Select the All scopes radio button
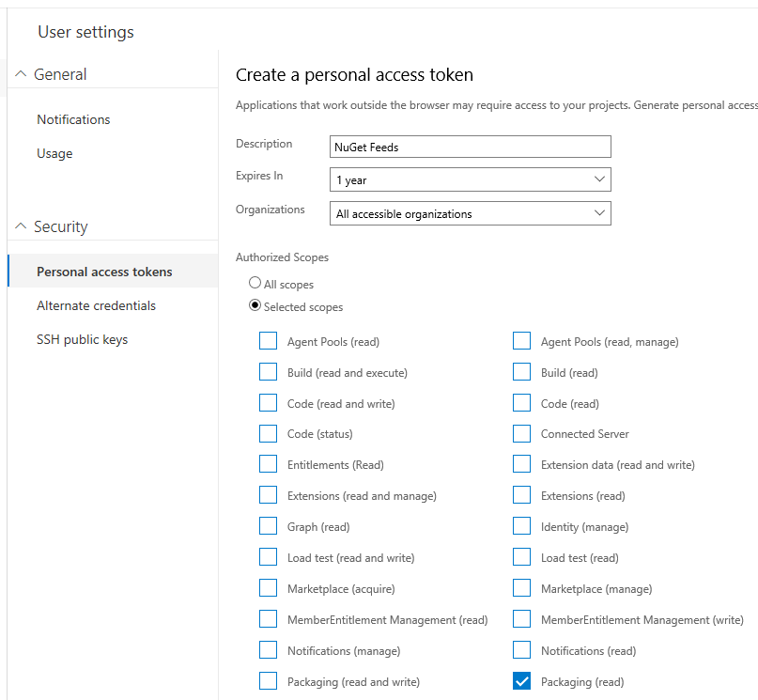This screenshot has height=700, width=758. tap(255, 283)
